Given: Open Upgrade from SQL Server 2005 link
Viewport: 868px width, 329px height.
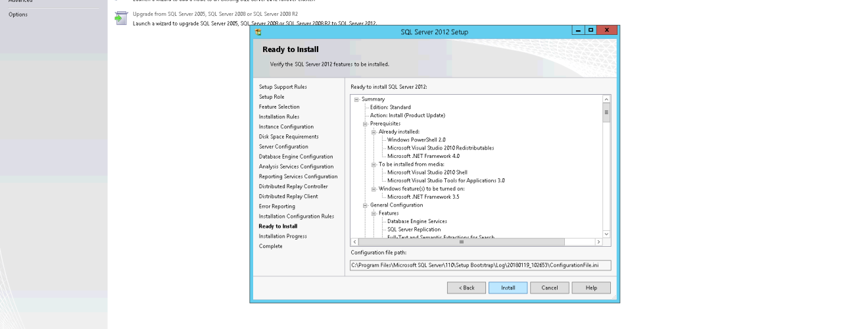Looking at the screenshot, I should pos(215,14).
